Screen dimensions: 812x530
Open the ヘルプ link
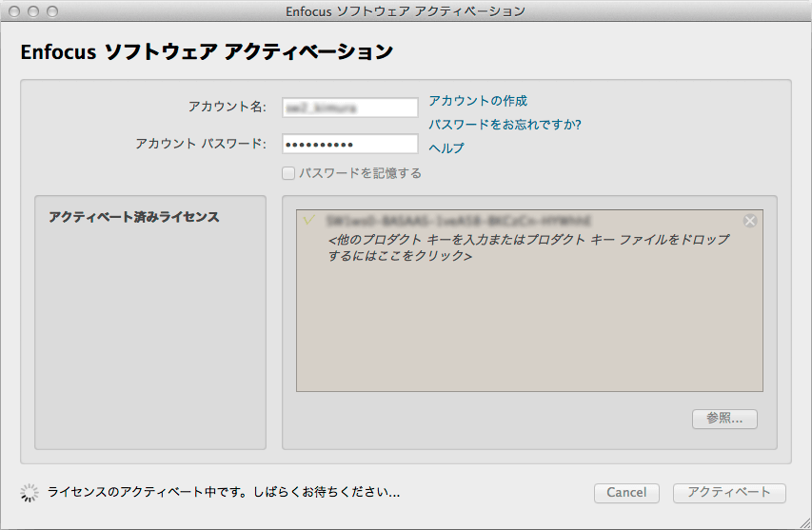(x=446, y=148)
